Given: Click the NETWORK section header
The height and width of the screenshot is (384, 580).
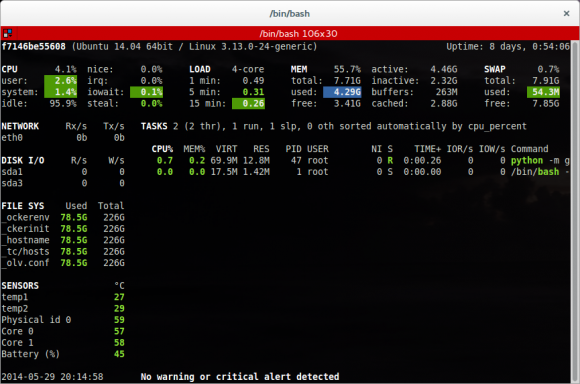Looking at the screenshot, I should [20, 126].
